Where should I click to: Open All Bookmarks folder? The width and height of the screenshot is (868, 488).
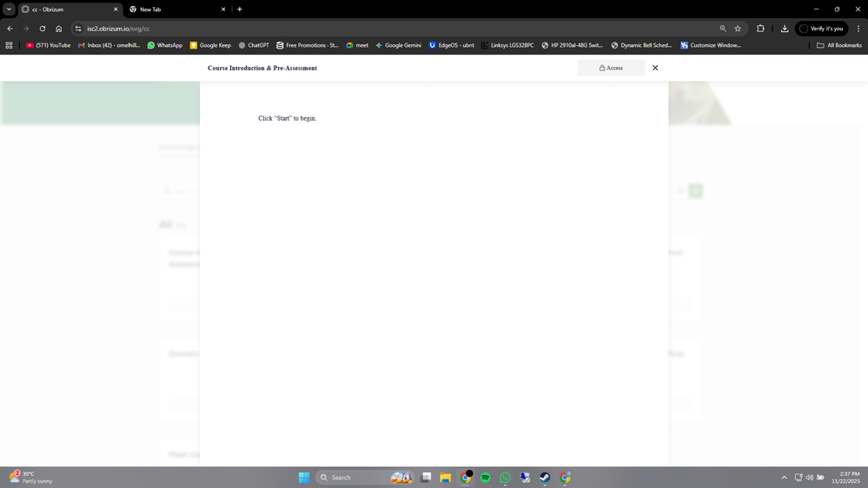coord(839,45)
